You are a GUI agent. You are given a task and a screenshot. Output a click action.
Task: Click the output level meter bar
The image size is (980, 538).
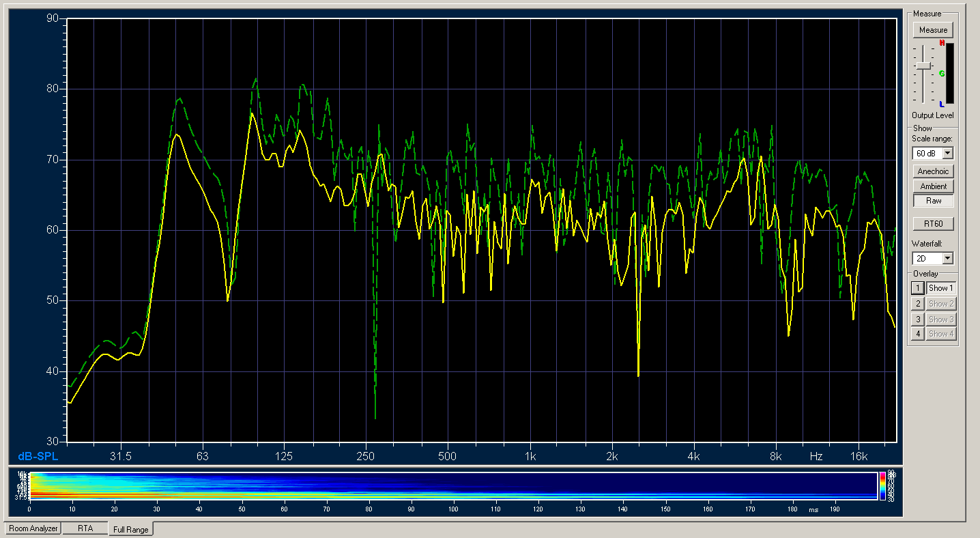tap(950, 74)
